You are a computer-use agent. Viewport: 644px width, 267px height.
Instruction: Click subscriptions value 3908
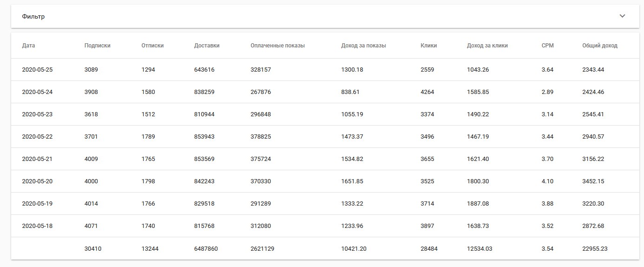(91, 92)
